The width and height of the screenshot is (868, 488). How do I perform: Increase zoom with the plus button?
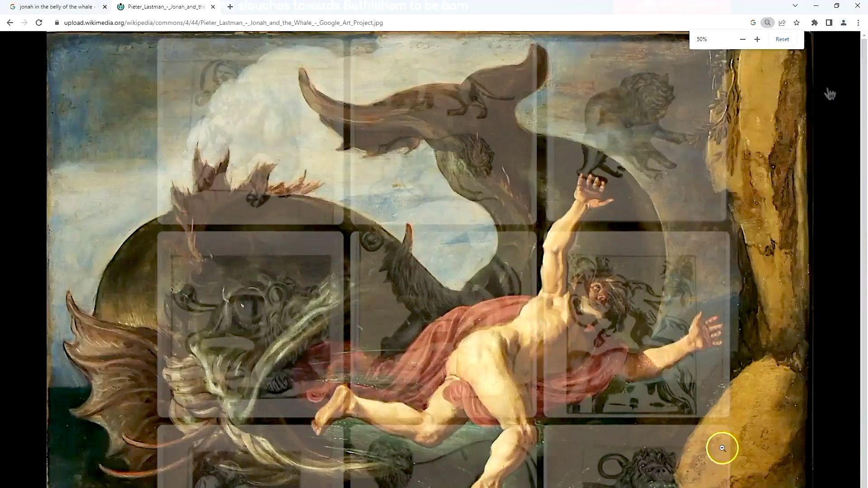[757, 39]
